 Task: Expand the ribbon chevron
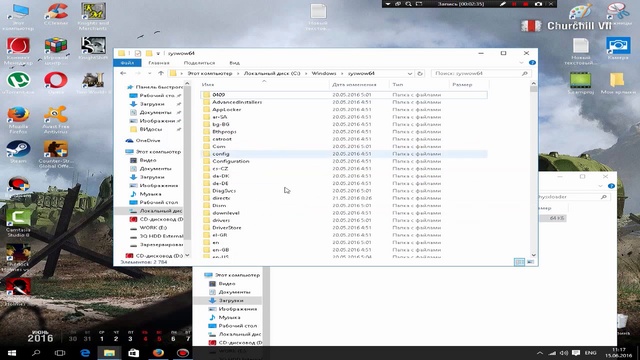tap(521, 63)
